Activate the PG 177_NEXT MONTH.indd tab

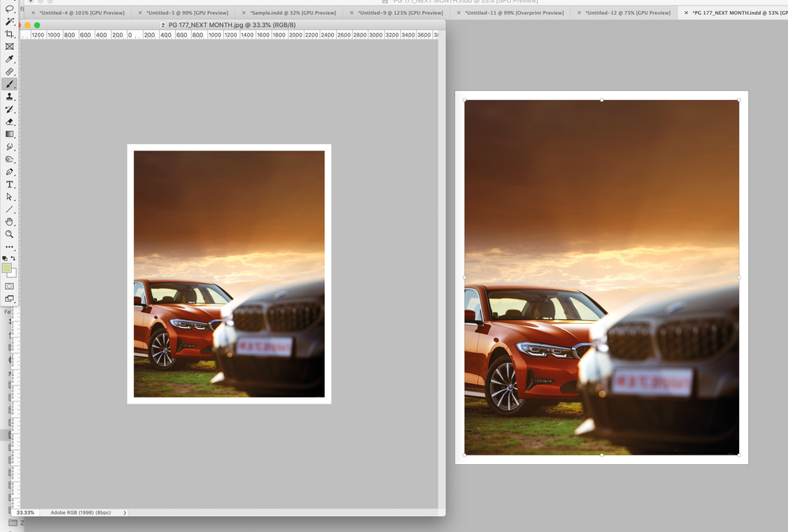click(x=734, y=13)
